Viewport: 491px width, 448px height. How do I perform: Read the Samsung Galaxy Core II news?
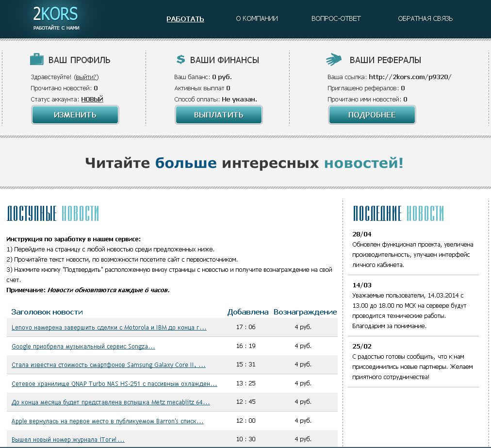(108, 365)
